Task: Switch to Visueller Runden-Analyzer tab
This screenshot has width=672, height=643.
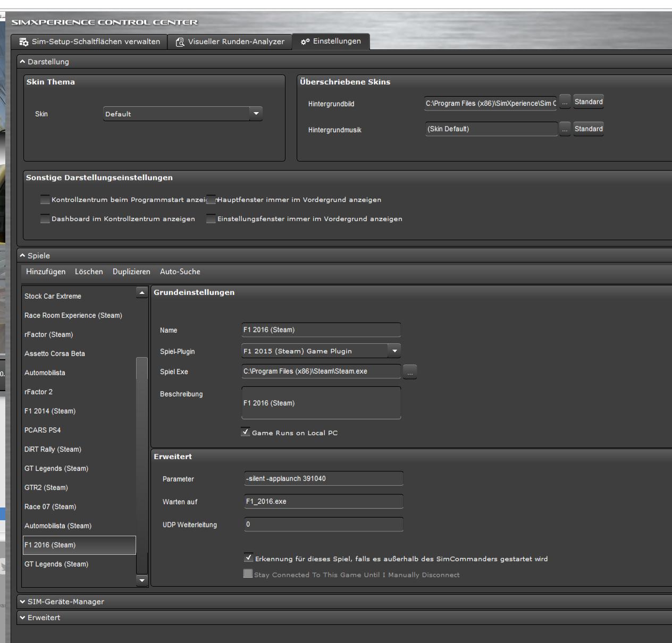Action: pyautogui.click(x=230, y=41)
